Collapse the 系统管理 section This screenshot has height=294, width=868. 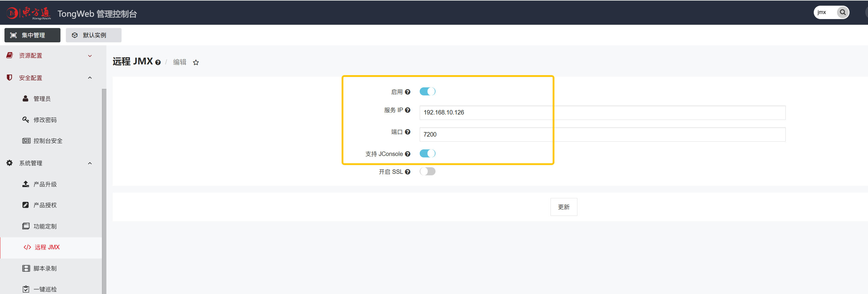pyautogui.click(x=90, y=163)
